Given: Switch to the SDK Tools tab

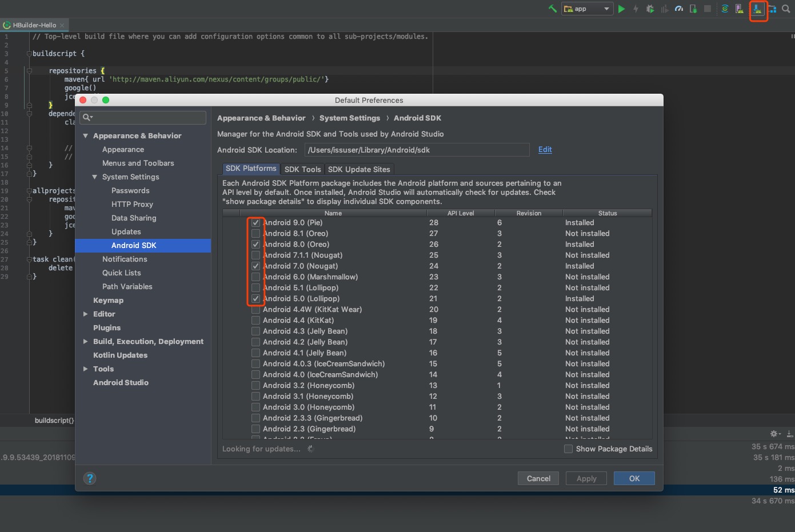Looking at the screenshot, I should point(302,169).
